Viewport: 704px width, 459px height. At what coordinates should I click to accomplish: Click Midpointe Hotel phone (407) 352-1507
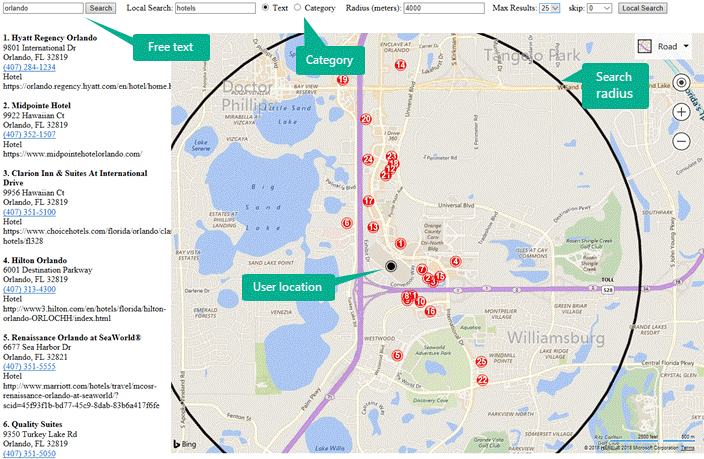point(29,134)
